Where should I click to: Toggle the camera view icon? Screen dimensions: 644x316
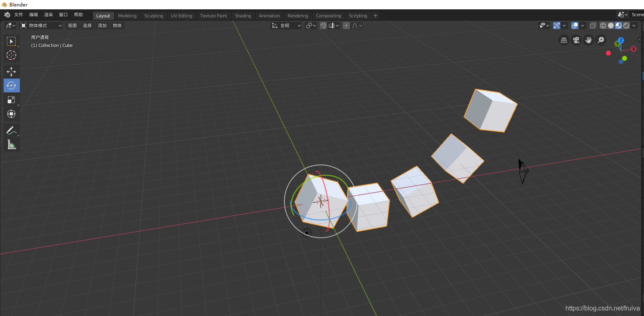(x=576, y=40)
